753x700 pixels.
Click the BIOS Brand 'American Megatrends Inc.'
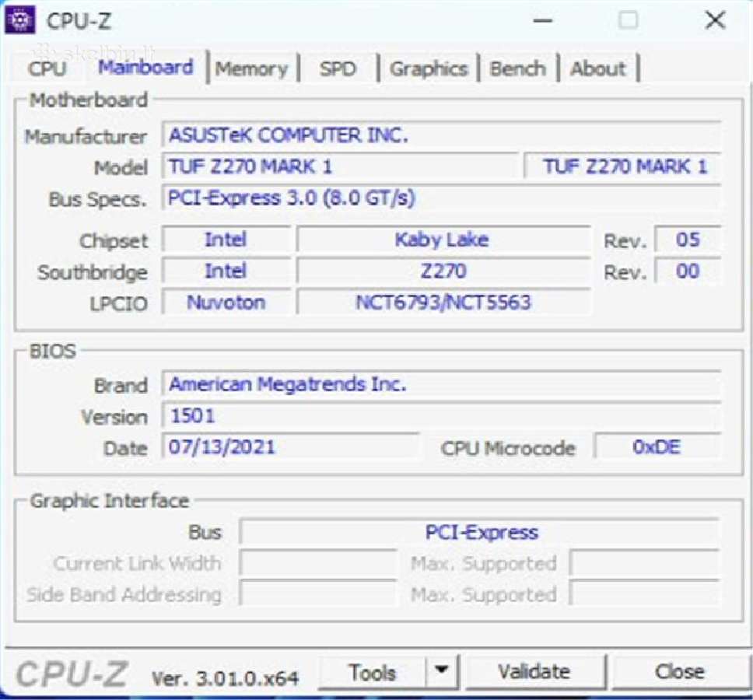coord(441,384)
